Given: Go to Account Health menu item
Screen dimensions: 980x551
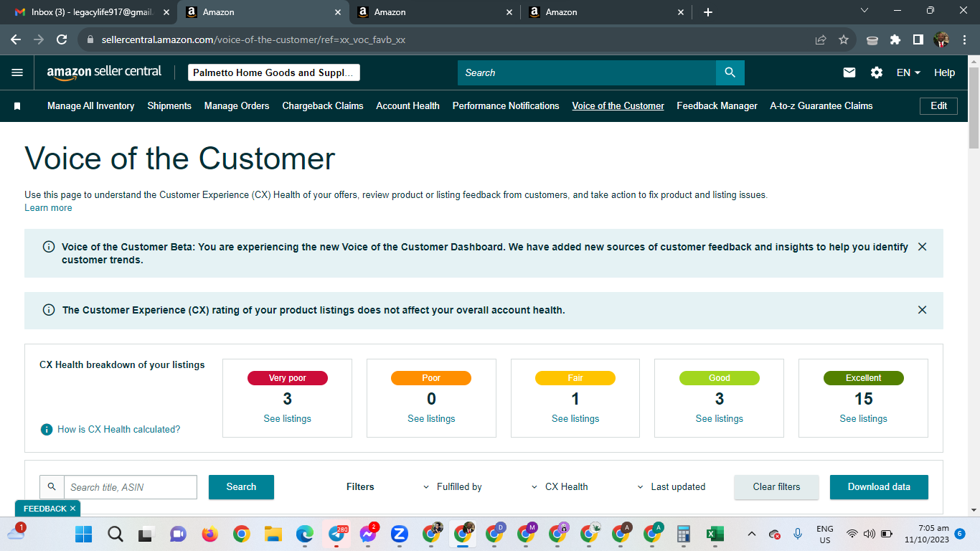Looking at the screenshot, I should pyautogui.click(x=407, y=105).
